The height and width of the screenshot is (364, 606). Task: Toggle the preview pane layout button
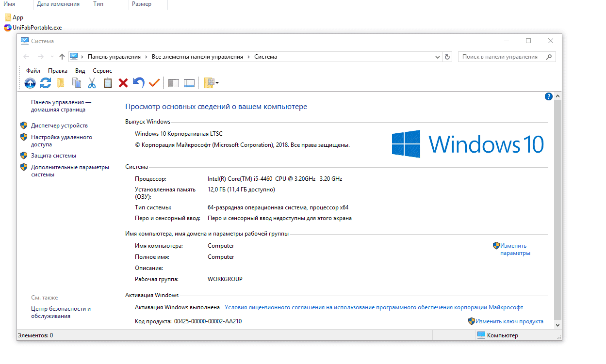(189, 83)
